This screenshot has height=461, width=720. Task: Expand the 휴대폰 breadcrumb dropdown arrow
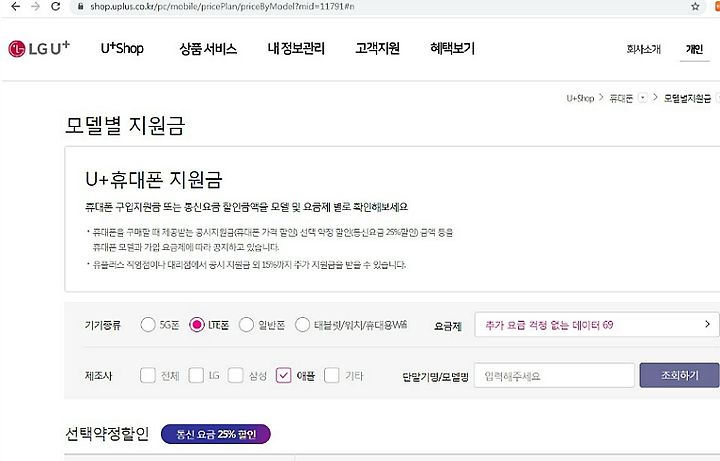click(643, 98)
